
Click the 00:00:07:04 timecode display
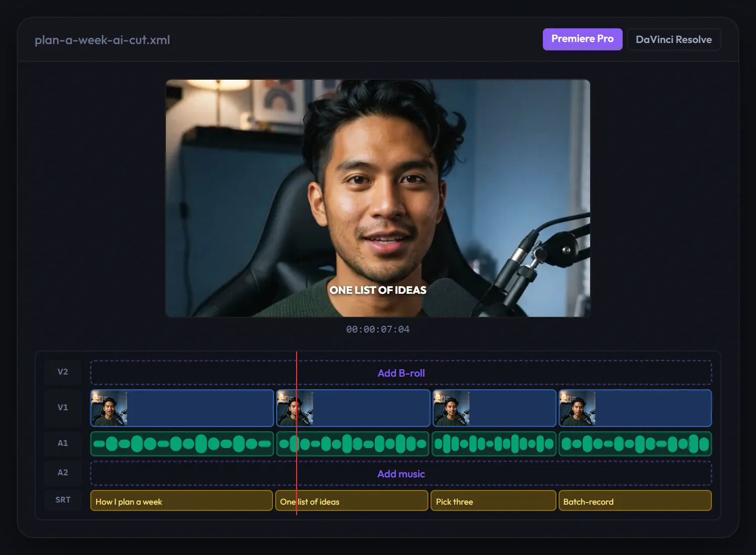coord(378,329)
